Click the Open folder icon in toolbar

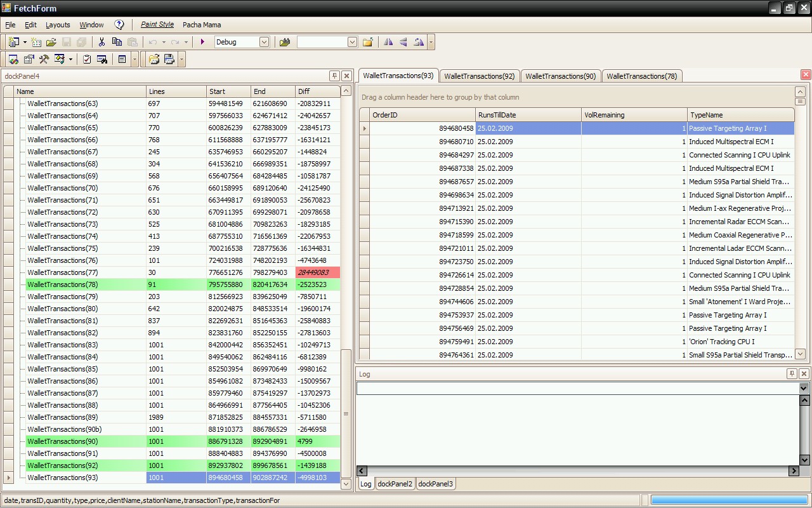(51, 42)
